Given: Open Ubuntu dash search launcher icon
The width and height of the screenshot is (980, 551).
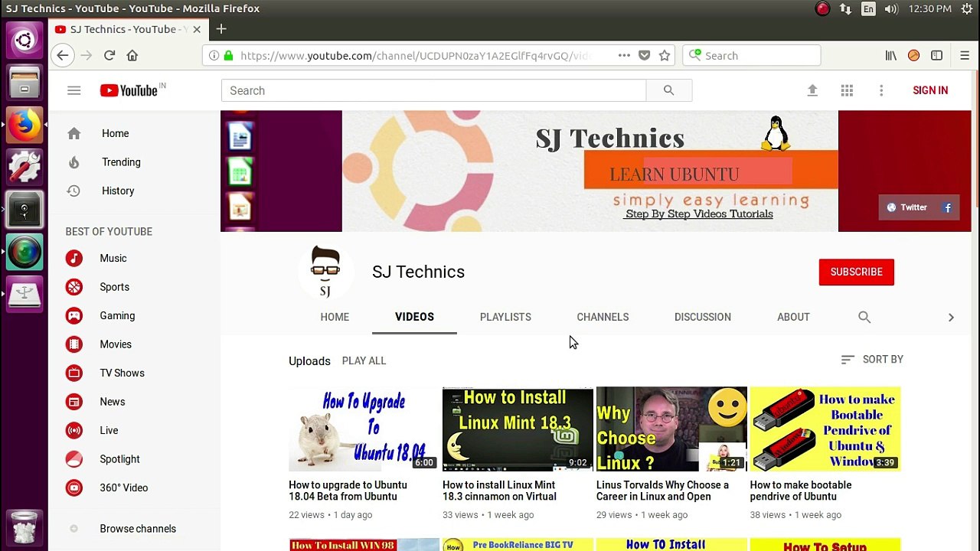Looking at the screenshot, I should [x=24, y=40].
